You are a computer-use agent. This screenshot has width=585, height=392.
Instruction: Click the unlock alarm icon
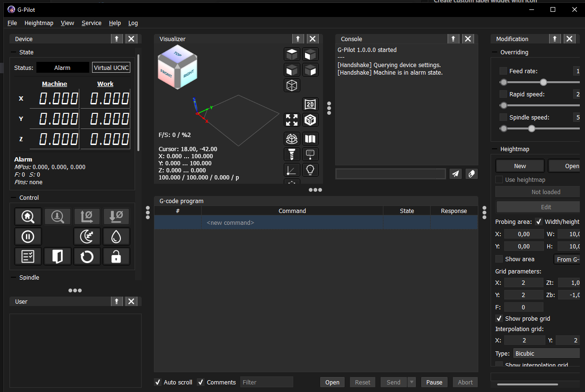[x=116, y=256]
